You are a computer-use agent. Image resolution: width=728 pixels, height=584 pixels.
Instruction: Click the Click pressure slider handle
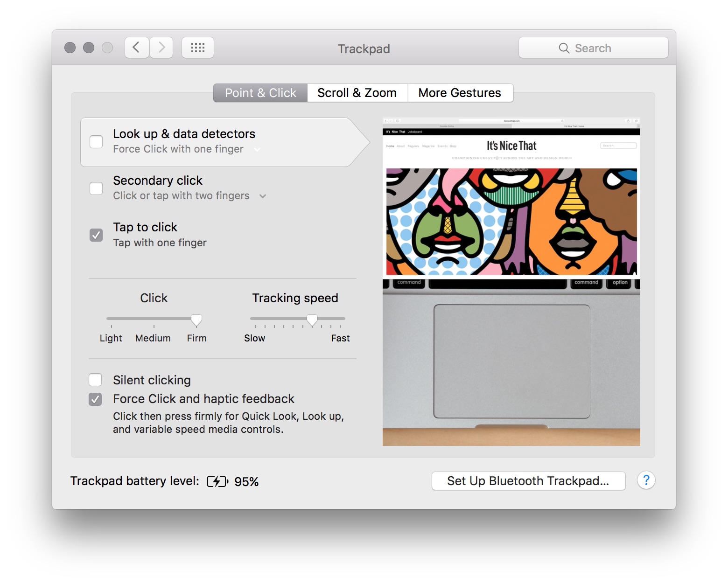coord(196,320)
